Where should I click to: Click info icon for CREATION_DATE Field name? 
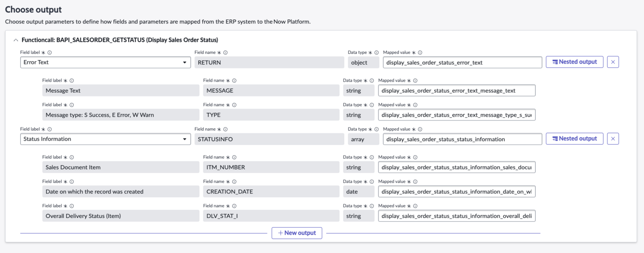(x=234, y=182)
